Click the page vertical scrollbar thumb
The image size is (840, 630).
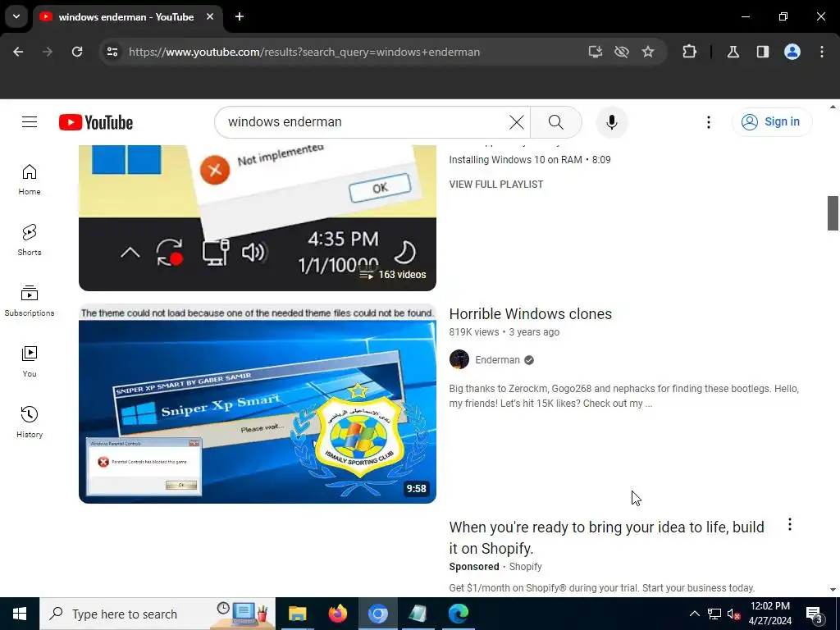click(833, 213)
